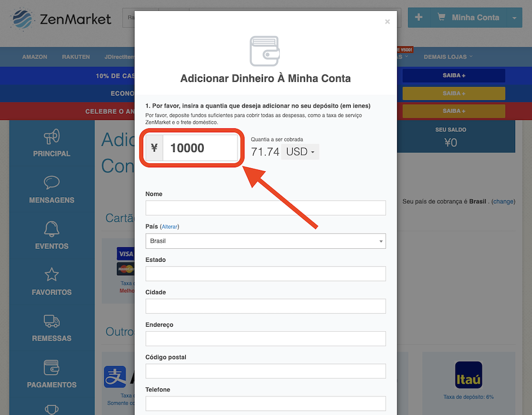
Task: Open the Brasil country dropdown
Action: (266, 241)
